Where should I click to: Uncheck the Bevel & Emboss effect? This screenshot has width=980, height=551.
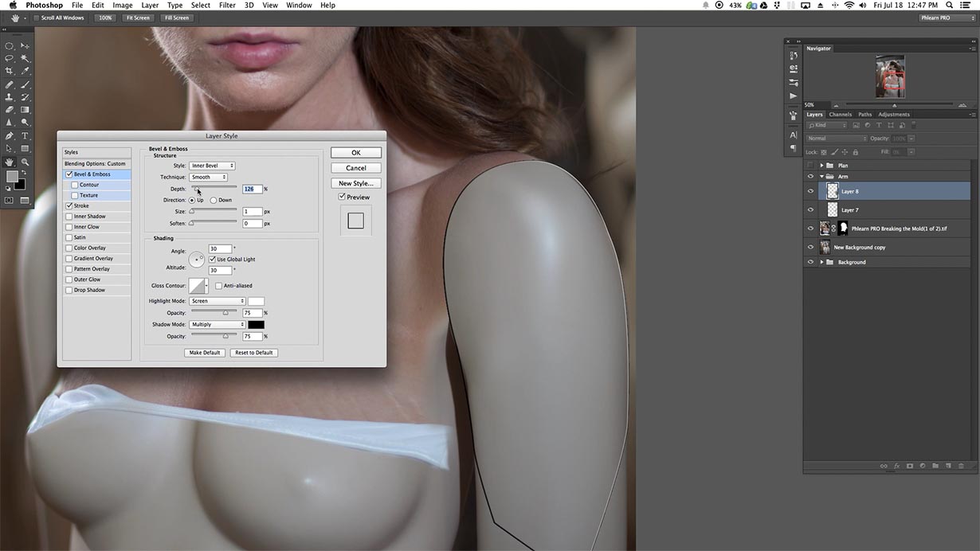[69, 174]
